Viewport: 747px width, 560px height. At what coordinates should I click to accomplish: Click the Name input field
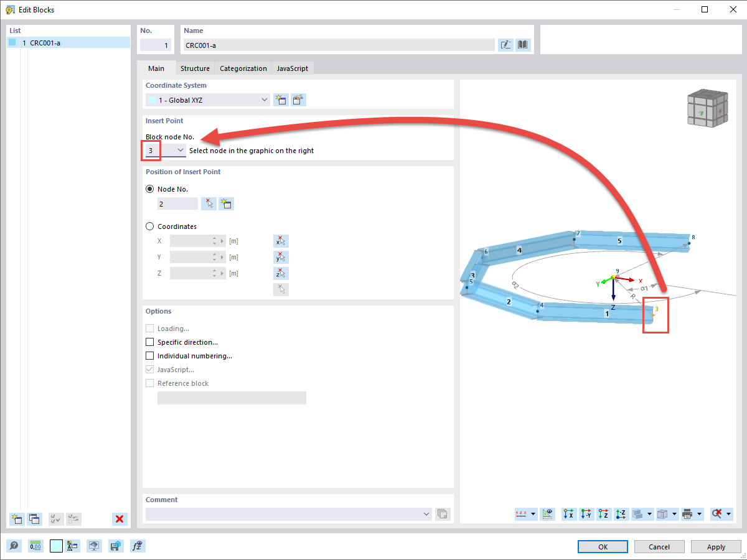coord(339,45)
